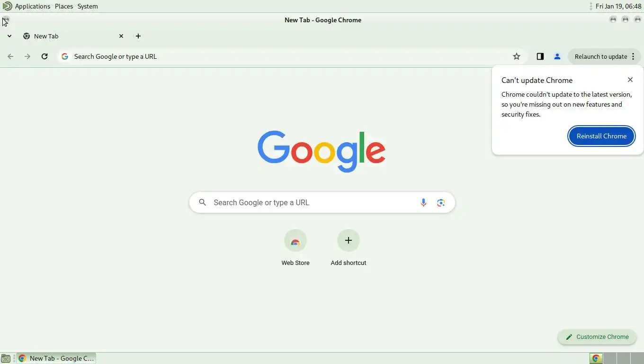This screenshot has width=644, height=364.
Task: Click the Chrome workspace switcher cell
Action: pyautogui.click(x=596, y=358)
